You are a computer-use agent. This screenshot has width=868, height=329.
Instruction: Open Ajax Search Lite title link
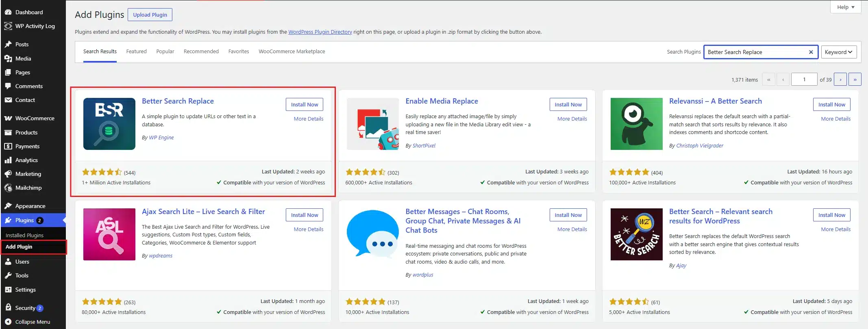coord(203,212)
